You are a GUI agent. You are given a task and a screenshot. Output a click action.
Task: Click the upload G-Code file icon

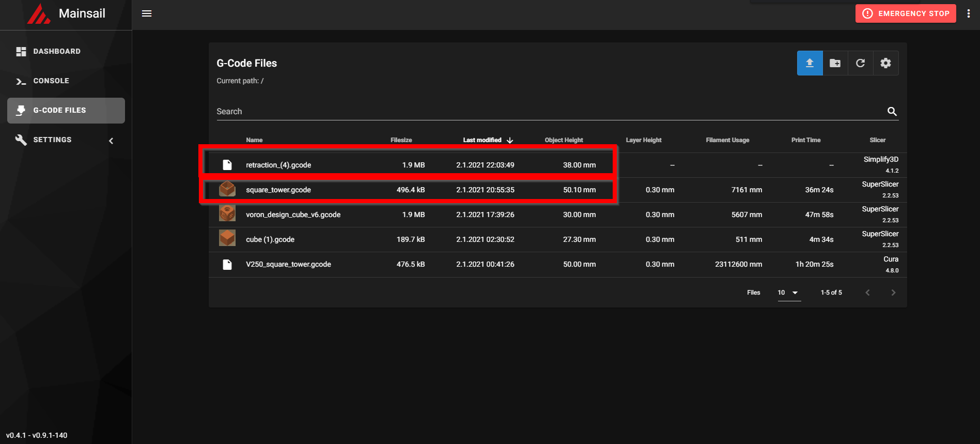[x=810, y=63]
